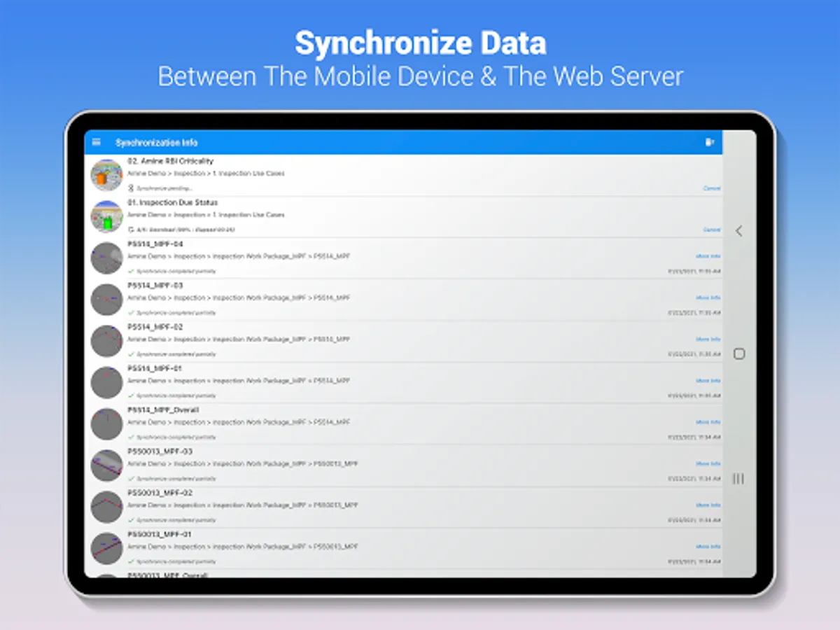Open More Info for PS514_MPF-04
The width and height of the screenshot is (840, 630).
708,256
